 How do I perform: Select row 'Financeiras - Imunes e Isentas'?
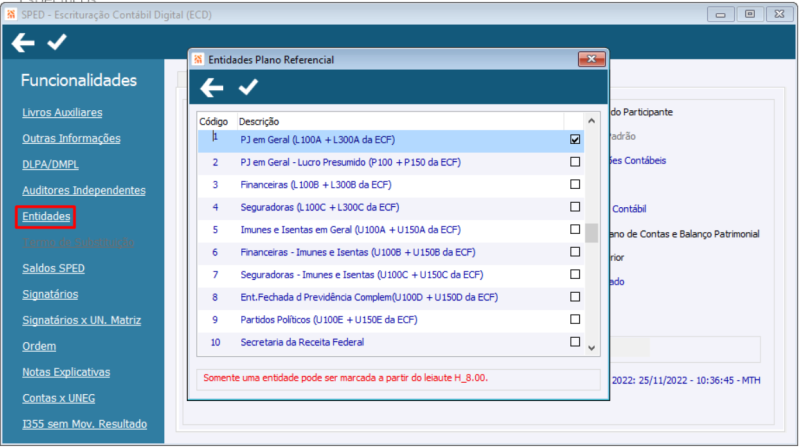(391, 252)
